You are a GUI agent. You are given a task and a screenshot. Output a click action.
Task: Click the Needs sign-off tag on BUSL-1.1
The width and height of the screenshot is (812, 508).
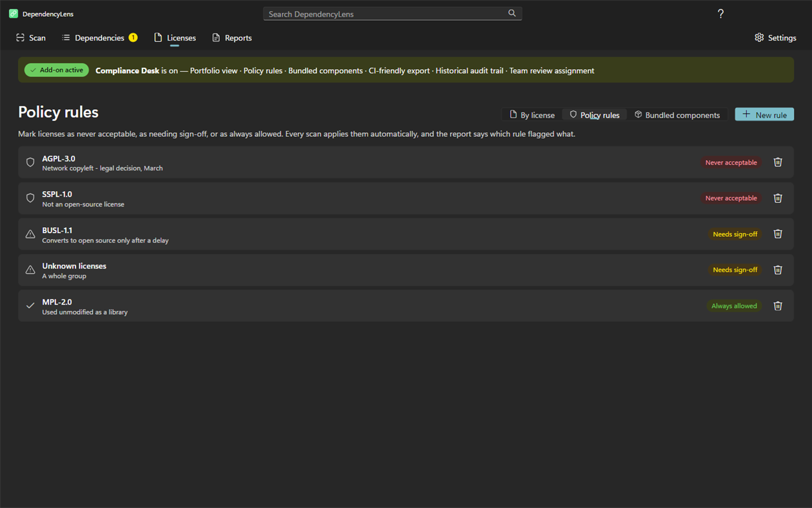(735, 234)
